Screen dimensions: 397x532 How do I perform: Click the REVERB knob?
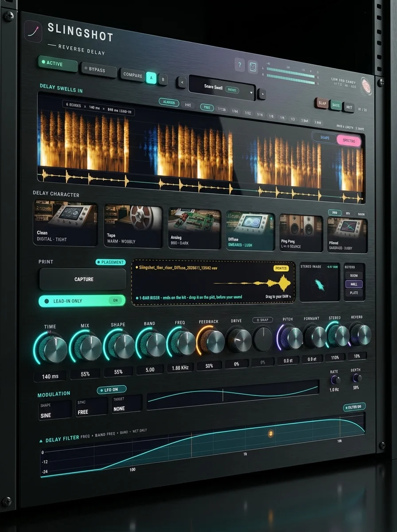click(x=361, y=334)
